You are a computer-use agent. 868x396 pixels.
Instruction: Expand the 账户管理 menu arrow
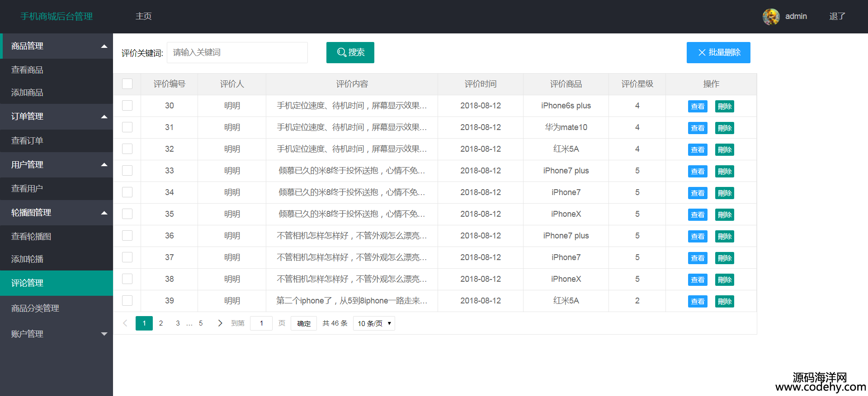pyautogui.click(x=104, y=334)
